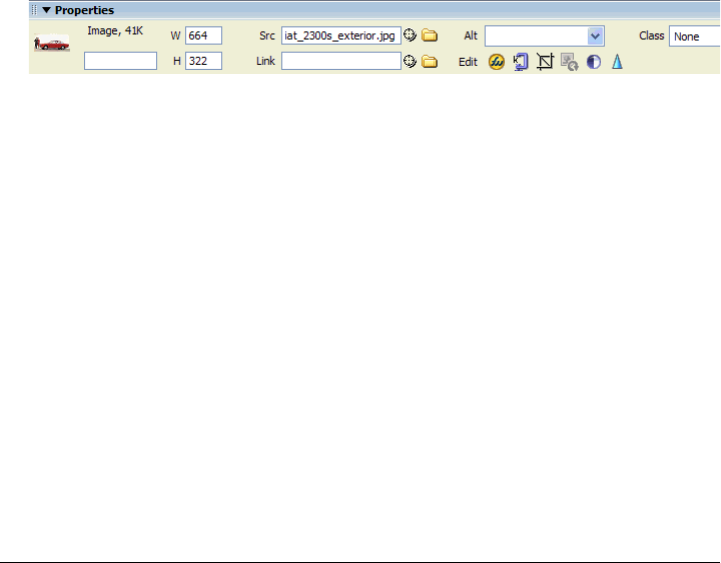Open Edit in Fireworks icon
Viewport: 721px width, 563px height.
(x=496, y=62)
